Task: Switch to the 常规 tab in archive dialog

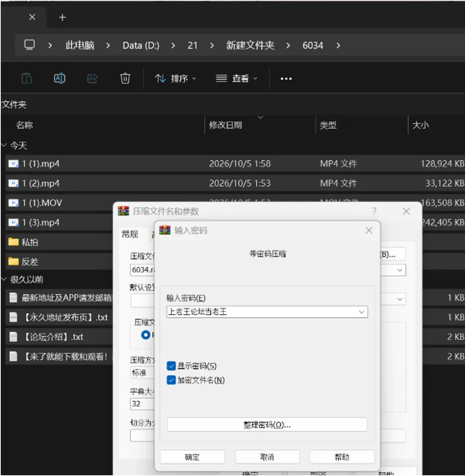Action: pyautogui.click(x=130, y=234)
